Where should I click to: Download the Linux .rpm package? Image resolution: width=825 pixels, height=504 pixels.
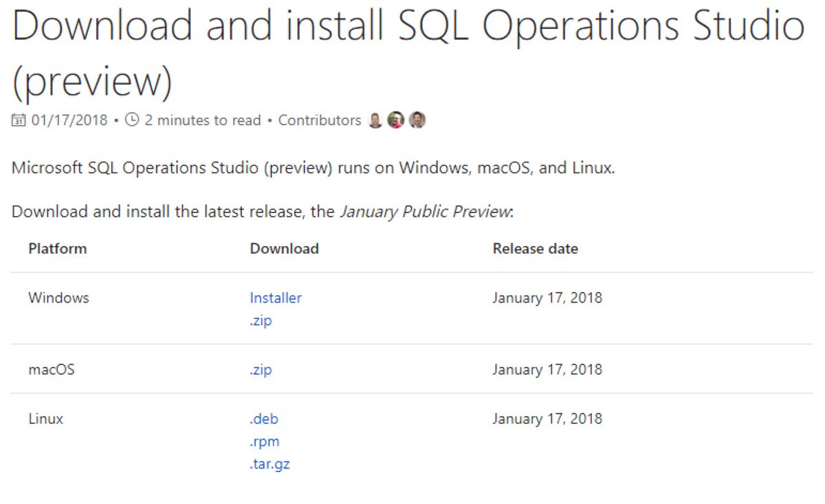click(x=265, y=441)
